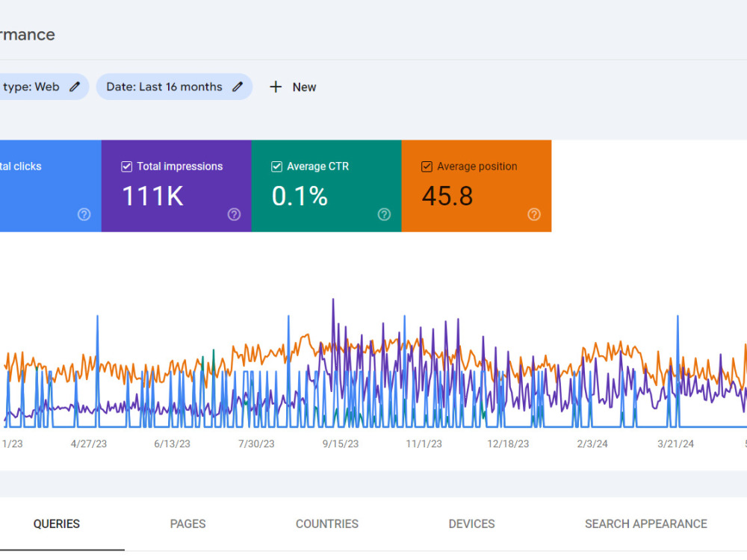The image size is (747, 560).
Task: Click the 11/1/23 date axis label
Action: coord(424,444)
